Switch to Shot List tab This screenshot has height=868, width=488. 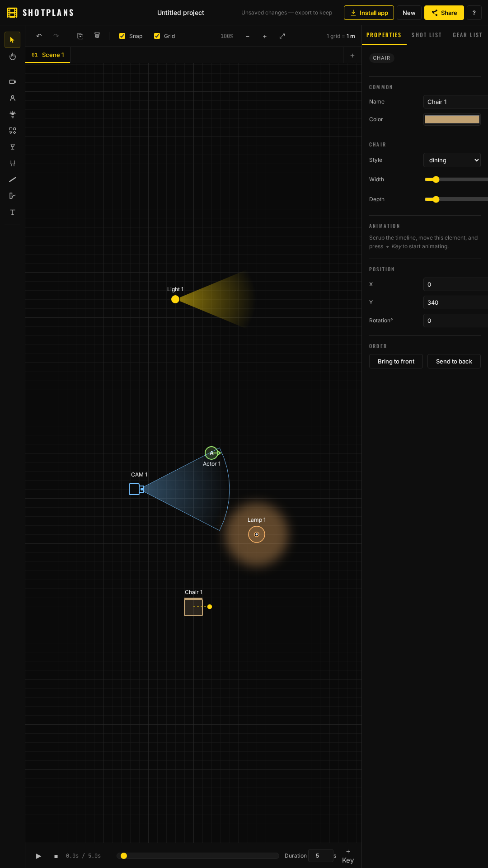(x=426, y=35)
